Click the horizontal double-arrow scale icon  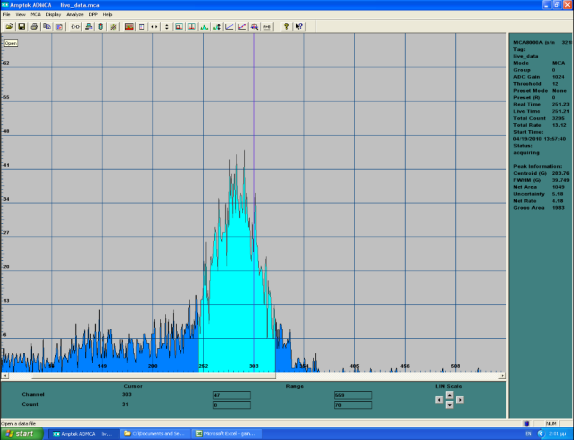pos(154,27)
